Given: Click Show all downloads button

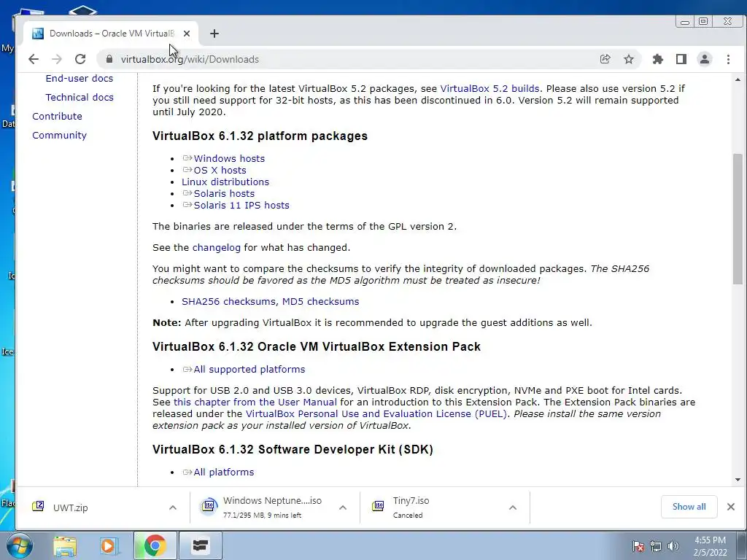Looking at the screenshot, I should [689, 507].
